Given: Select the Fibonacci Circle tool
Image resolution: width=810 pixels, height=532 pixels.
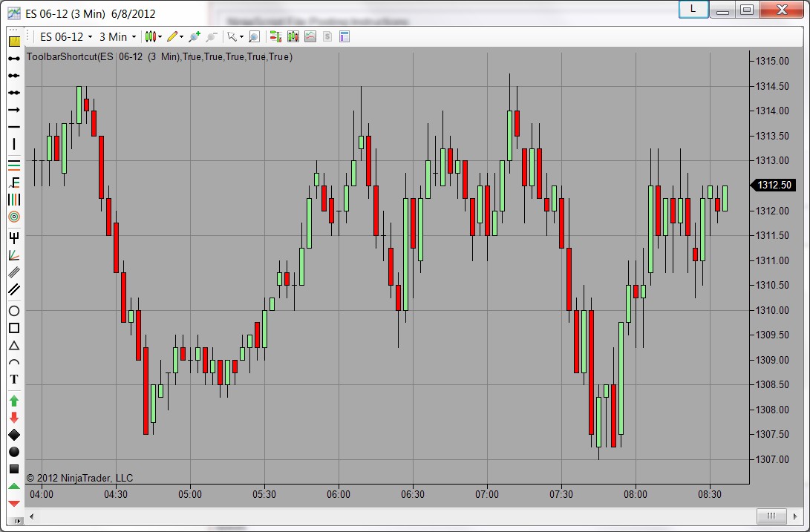Looking at the screenshot, I should point(14,217).
